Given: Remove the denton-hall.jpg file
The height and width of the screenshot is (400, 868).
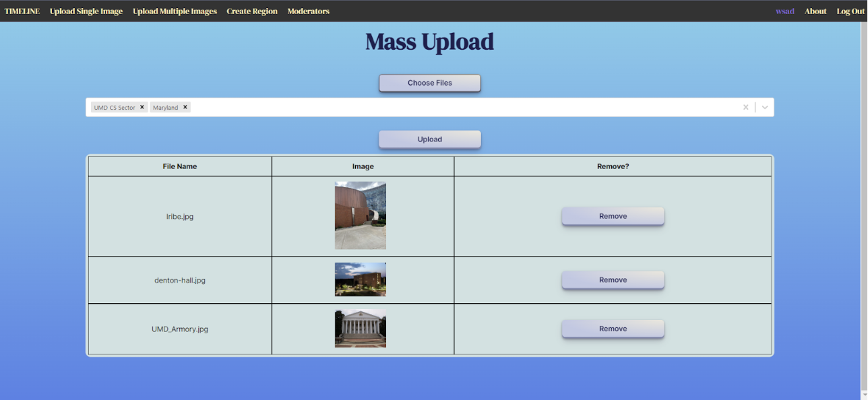Looking at the screenshot, I should click(x=613, y=280).
